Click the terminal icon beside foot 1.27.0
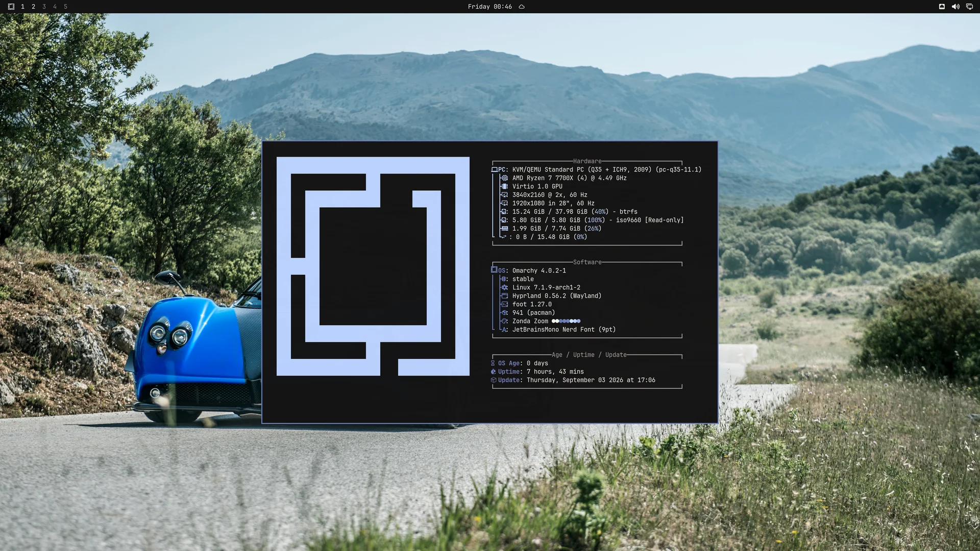Viewport: 980px width, 551px height. pos(504,305)
